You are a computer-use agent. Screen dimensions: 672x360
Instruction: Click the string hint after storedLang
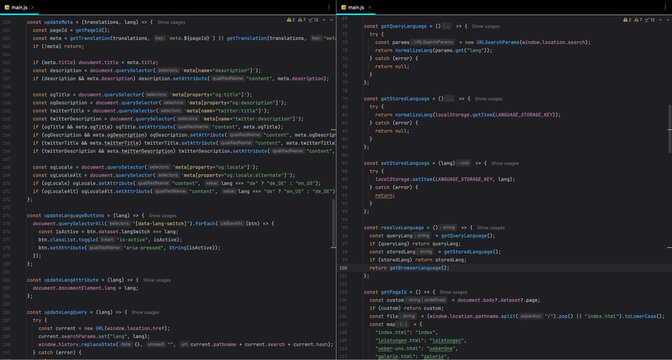426,252
